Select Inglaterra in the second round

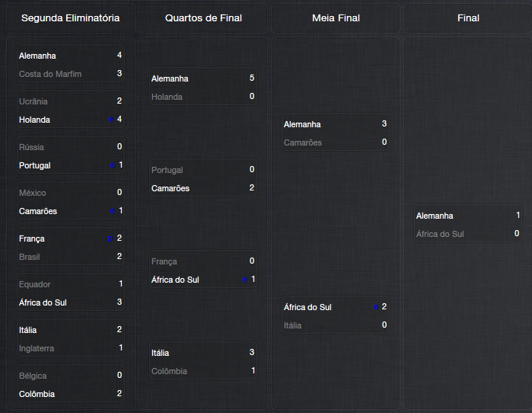point(37,348)
